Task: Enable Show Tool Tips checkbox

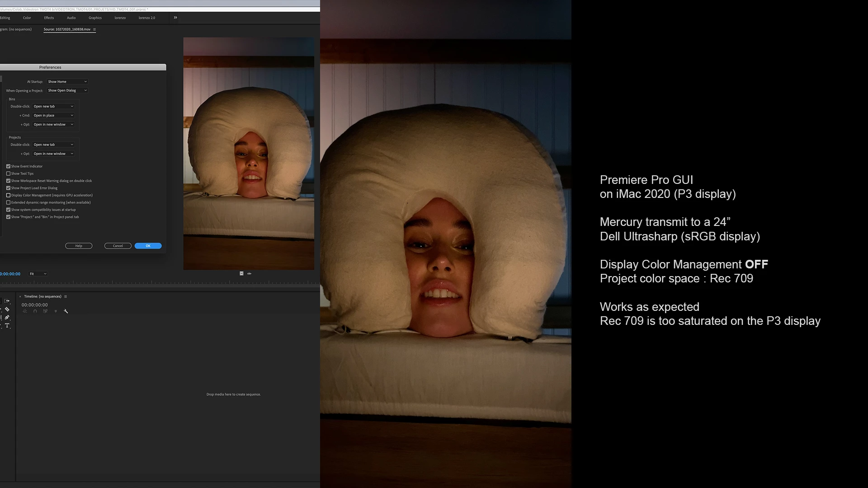Action: click(8, 174)
